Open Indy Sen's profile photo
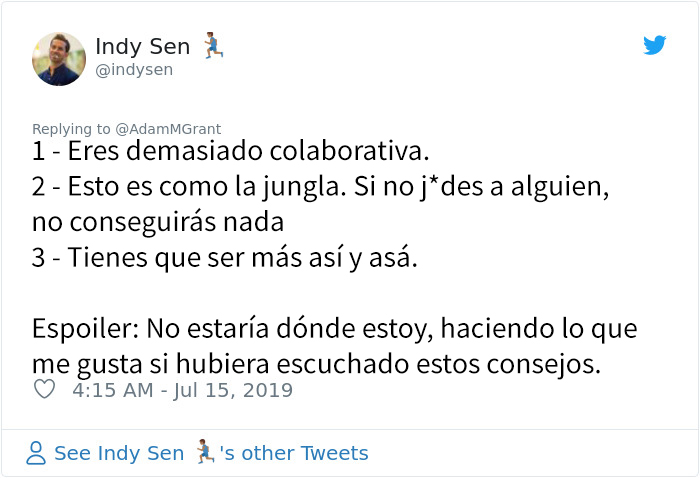Viewport: 700px width, 478px height. pos(59,58)
